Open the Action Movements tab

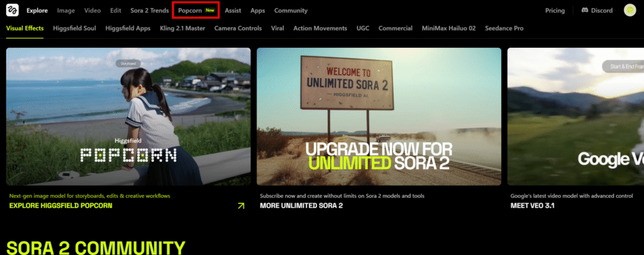(x=320, y=28)
